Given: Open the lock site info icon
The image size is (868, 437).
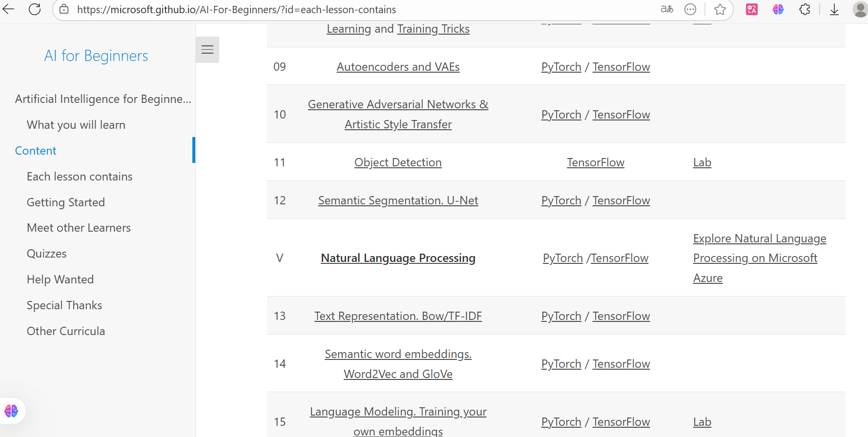Looking at the screenshot, I should (x=64, y=9).
